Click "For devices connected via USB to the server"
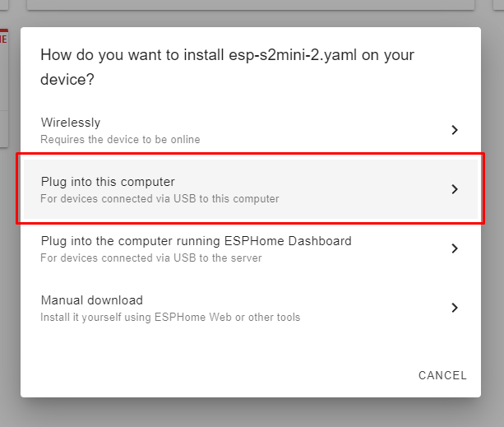 (150, 258)
